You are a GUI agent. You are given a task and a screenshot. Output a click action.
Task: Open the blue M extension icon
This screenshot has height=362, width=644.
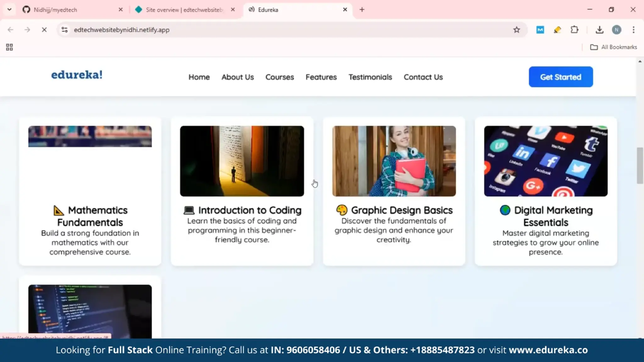[x=540, y=30]
